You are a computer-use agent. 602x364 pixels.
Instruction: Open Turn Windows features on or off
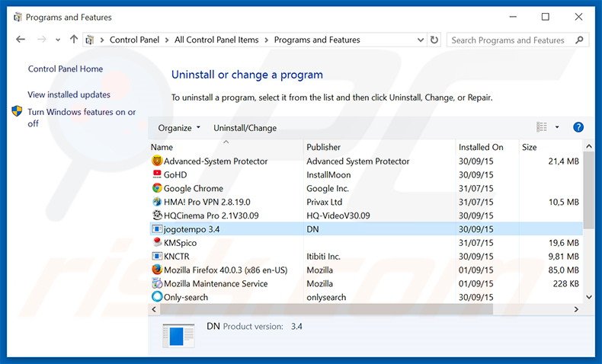point(82,117)
